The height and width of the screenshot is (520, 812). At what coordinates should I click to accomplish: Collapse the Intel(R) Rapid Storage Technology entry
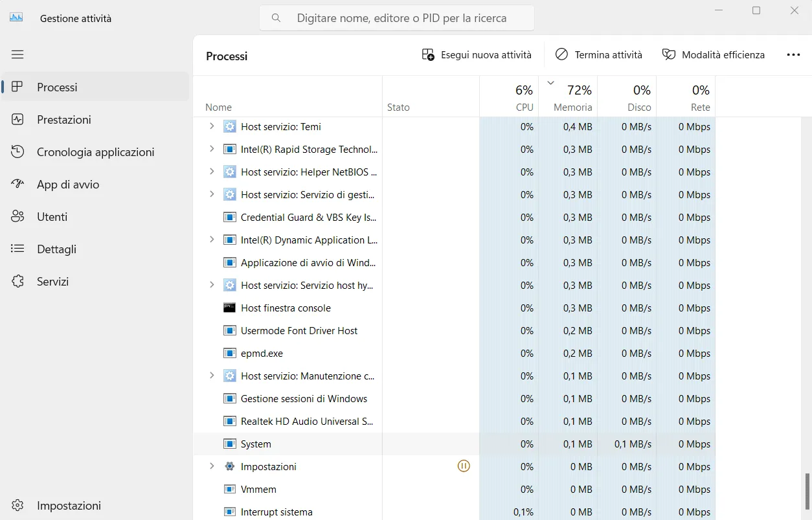point(210,149)
